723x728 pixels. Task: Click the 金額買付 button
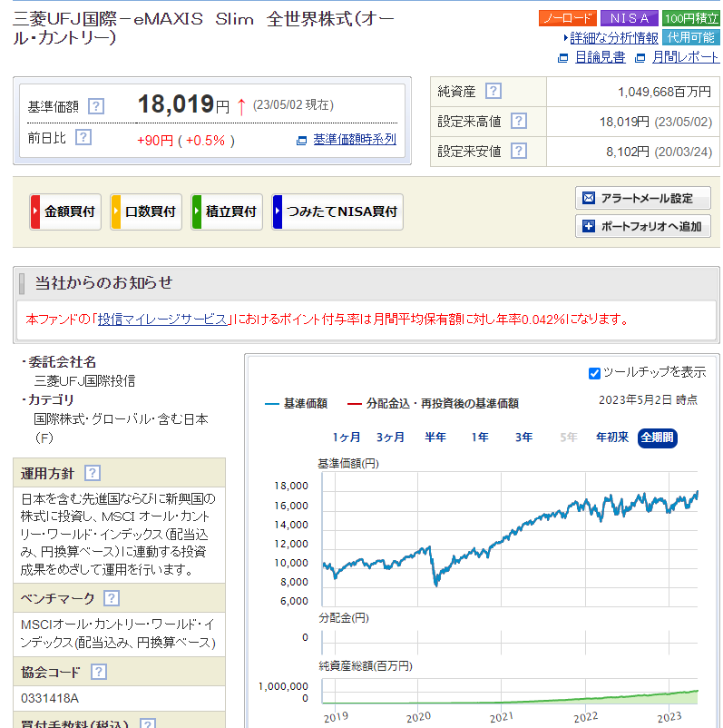pos(65,212)
